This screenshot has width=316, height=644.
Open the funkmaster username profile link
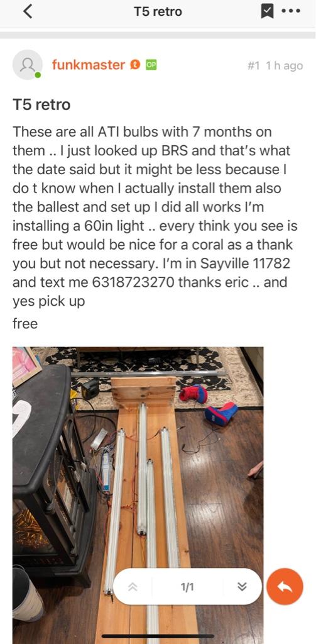coord(88,65)
